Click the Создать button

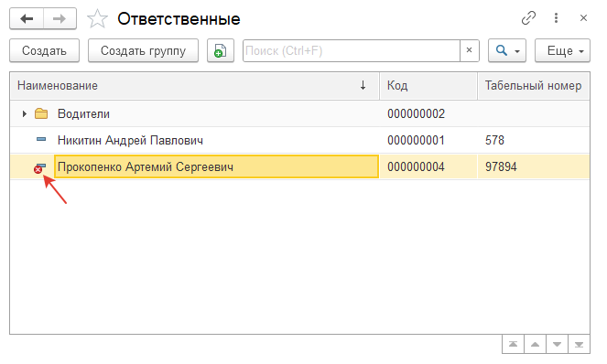click(44, 50)
